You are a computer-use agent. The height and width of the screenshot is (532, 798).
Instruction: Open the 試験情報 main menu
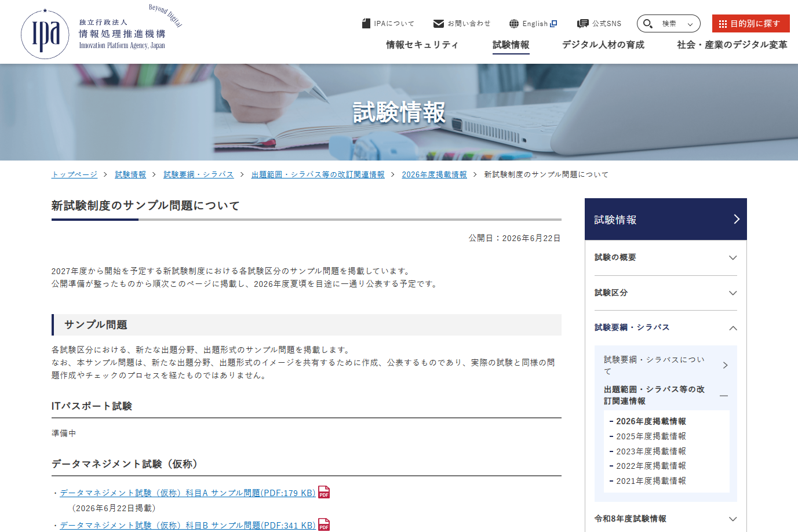click(x=511, y=45)
